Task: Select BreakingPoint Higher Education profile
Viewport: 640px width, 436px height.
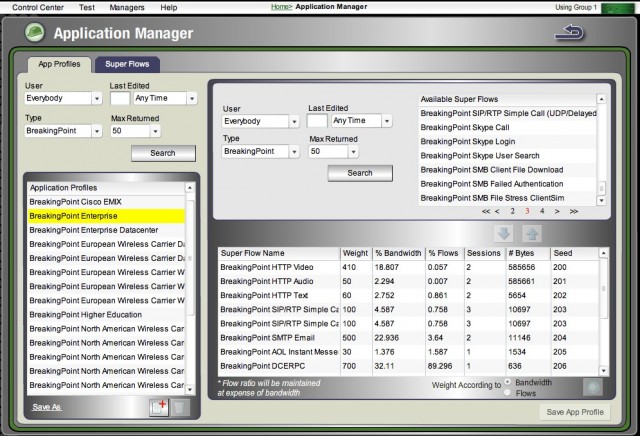Action: pyautogui.click(x=106, y=315)
